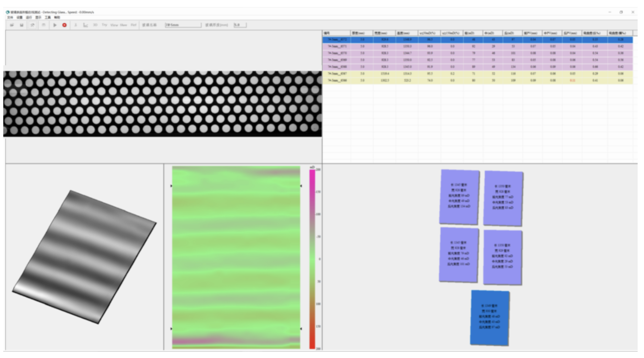
Task: Select table row 7#-5mm__6570
Action: coord(478,53)
